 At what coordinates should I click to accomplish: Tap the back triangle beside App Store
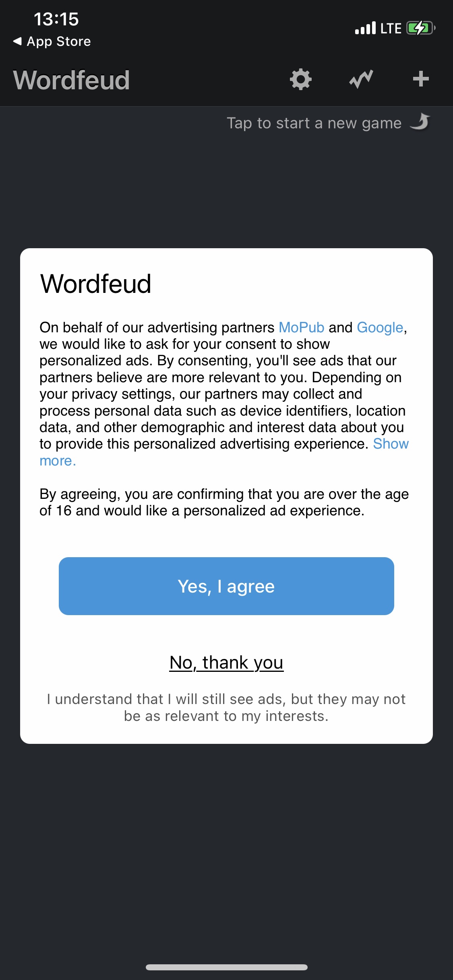point(17,41)
